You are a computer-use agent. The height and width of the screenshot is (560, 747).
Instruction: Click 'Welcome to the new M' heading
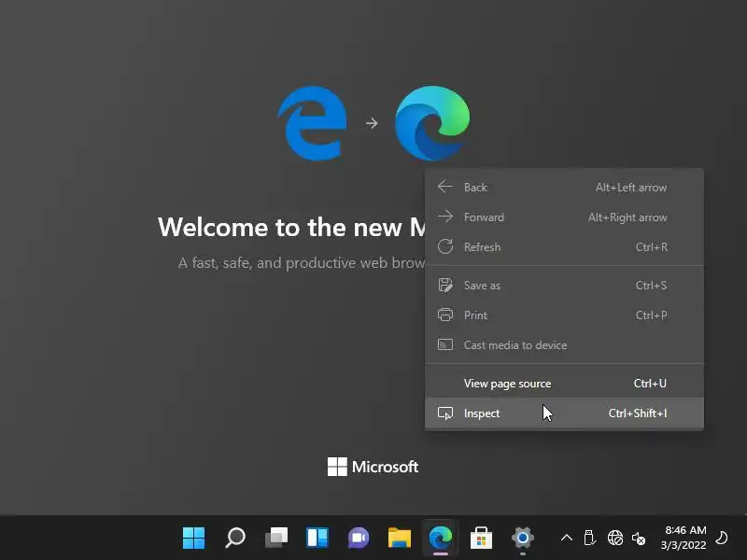[x=291, y=227]
